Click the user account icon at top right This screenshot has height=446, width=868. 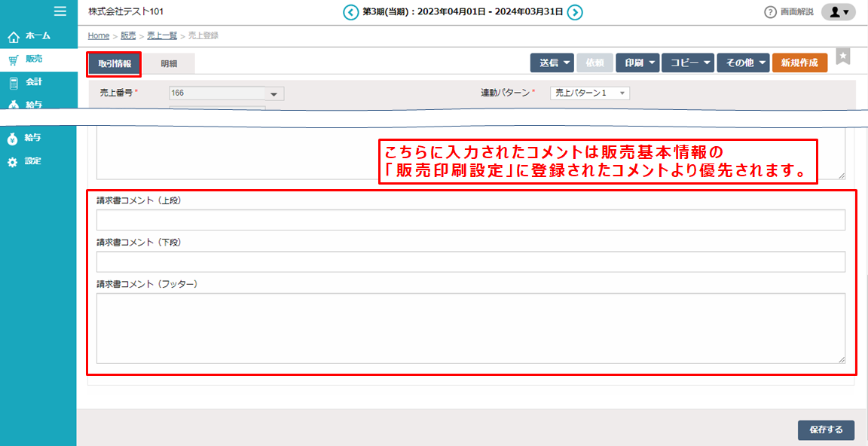point(836,12)
